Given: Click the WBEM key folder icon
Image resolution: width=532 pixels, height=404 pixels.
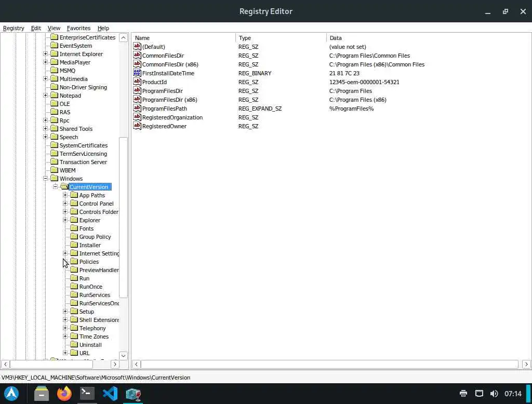Looking at the screenshot, I should (54, 170).
